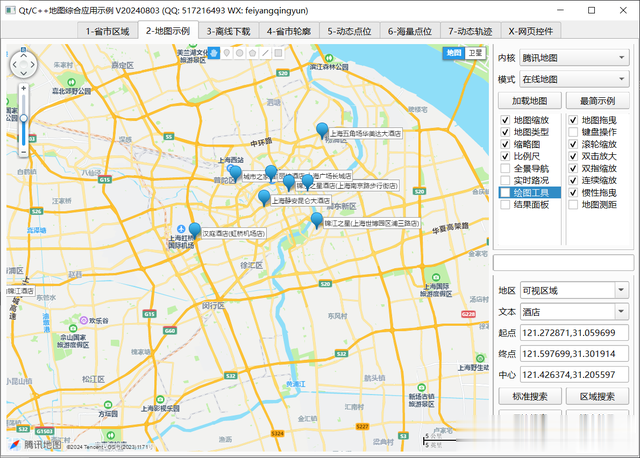Click the 区域搜索 button
The height and width of the screenshot is (458, 640).
coord(598,396)
